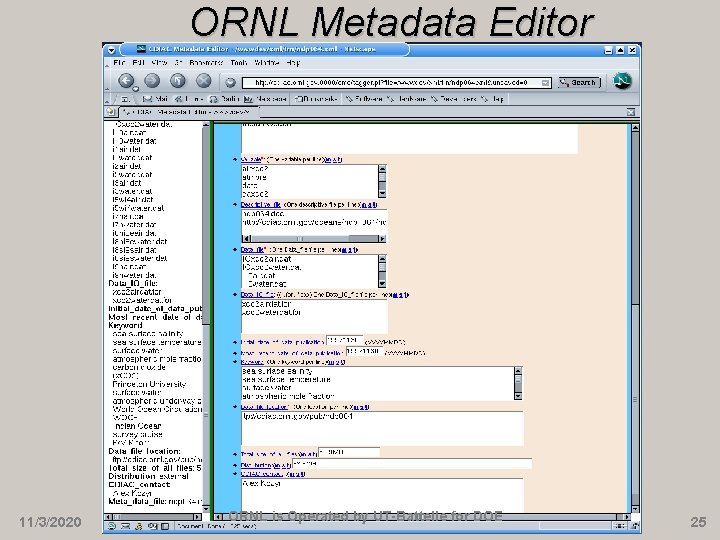Click the Total size of all files input

pos(349,452)
